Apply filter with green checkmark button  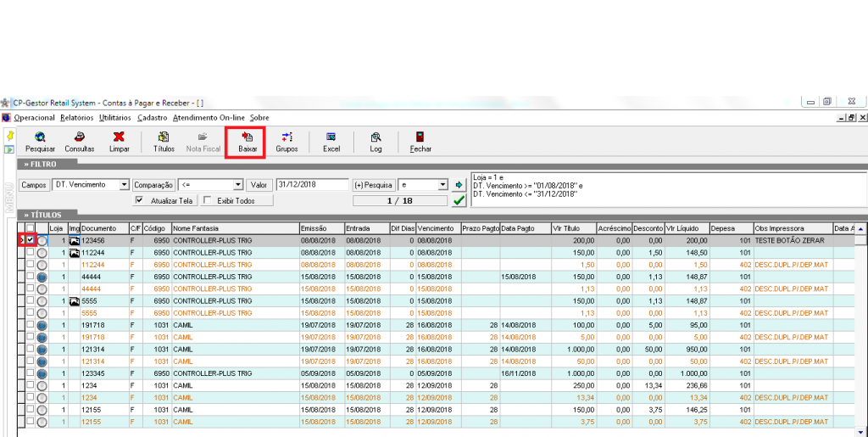[459, 200]
